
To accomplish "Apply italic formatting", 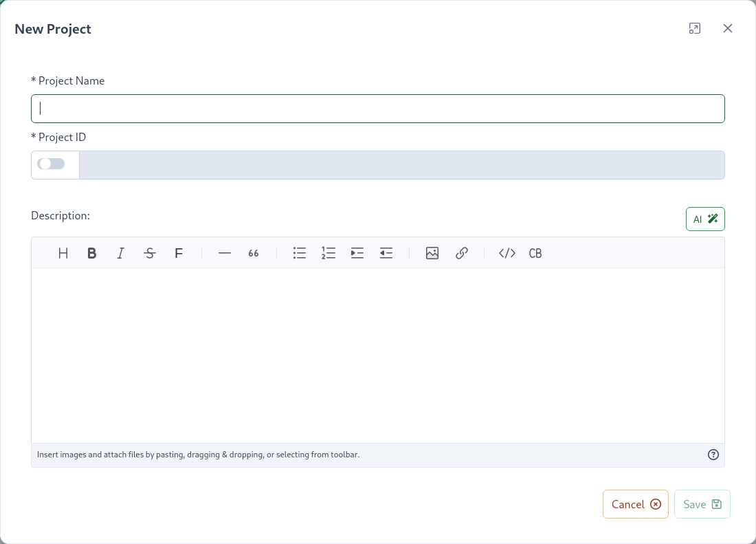I will click(120, 253).
